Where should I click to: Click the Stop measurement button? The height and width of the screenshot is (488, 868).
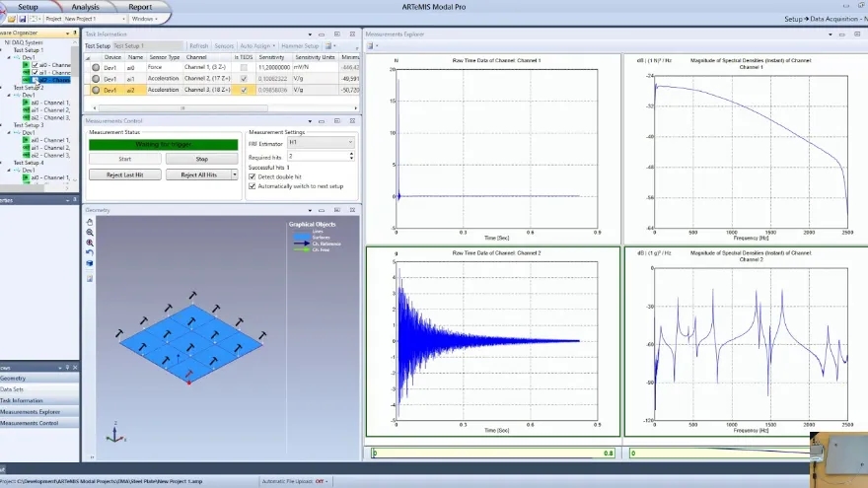(x=201, y=159)
